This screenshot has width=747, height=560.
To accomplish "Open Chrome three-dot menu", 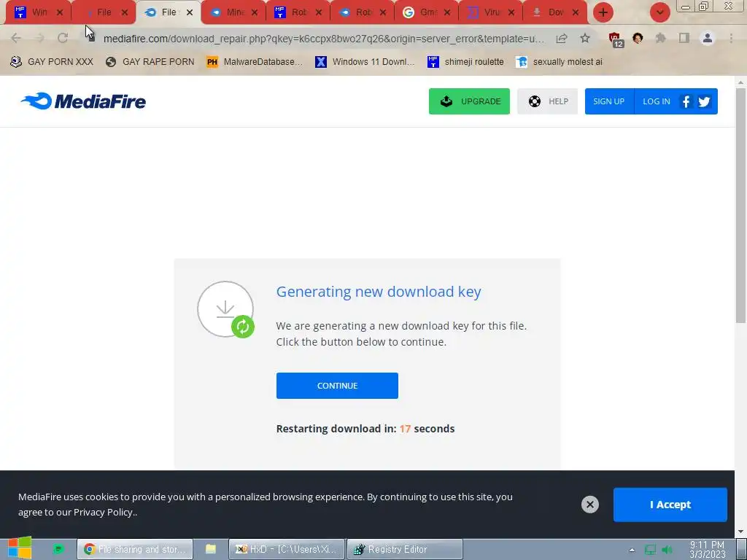I will [x=731, y=38].
